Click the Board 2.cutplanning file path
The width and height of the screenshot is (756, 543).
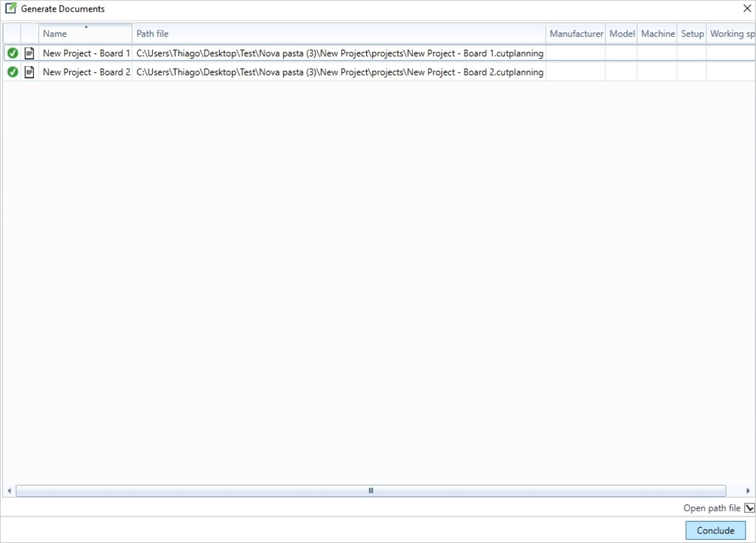339,72
